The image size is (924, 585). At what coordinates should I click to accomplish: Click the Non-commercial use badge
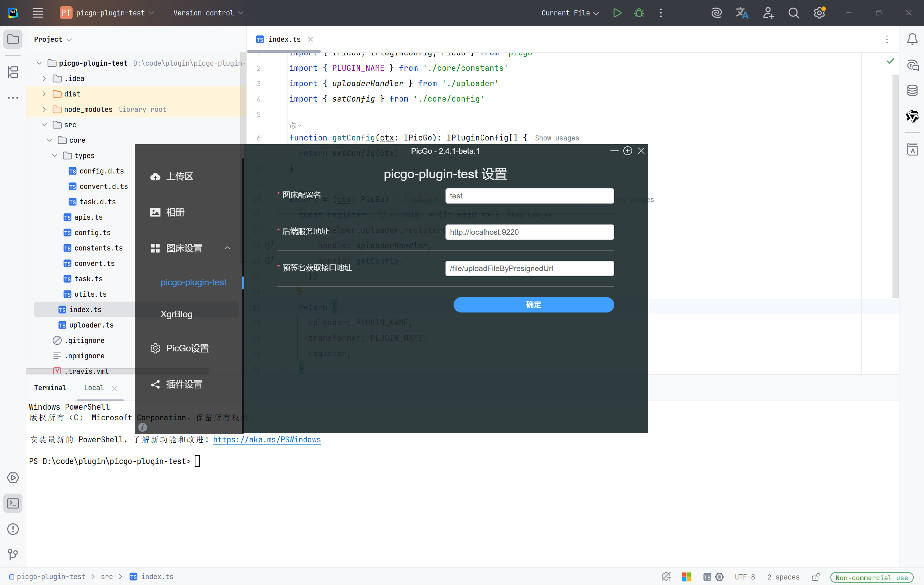tap(872, 577)
